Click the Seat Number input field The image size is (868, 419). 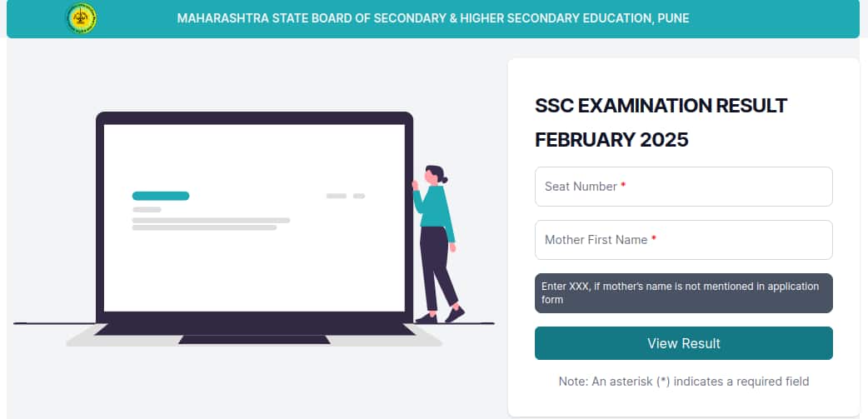click(684, 187)
